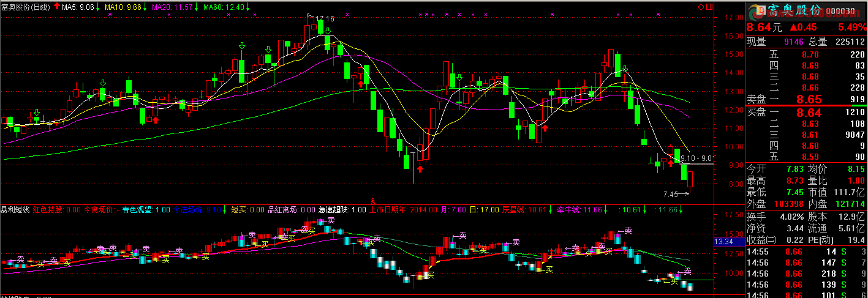Click the current price 8.64元
This screenshot has height=298, width=868.
[x=764, y=28]
